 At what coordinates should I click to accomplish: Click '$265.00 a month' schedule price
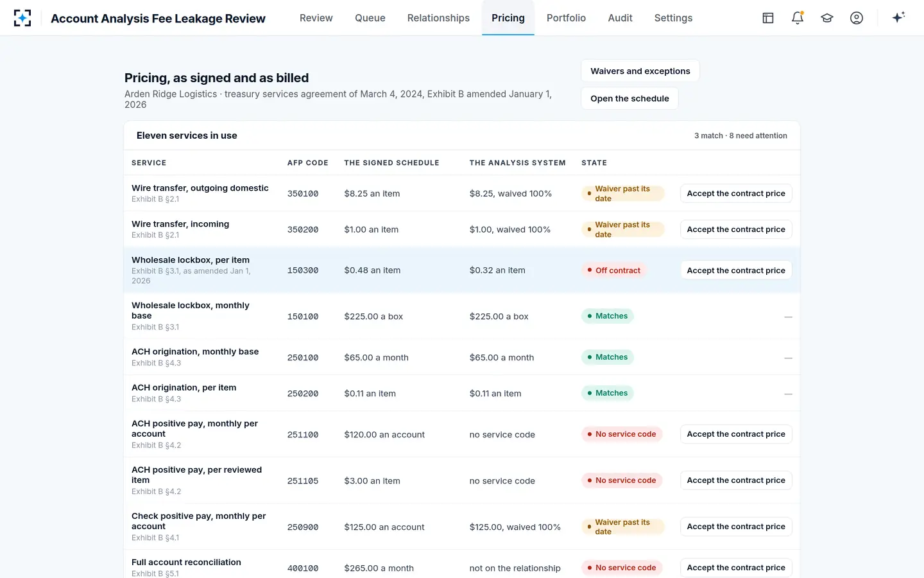pyautogui.click(x=379, y=568)
